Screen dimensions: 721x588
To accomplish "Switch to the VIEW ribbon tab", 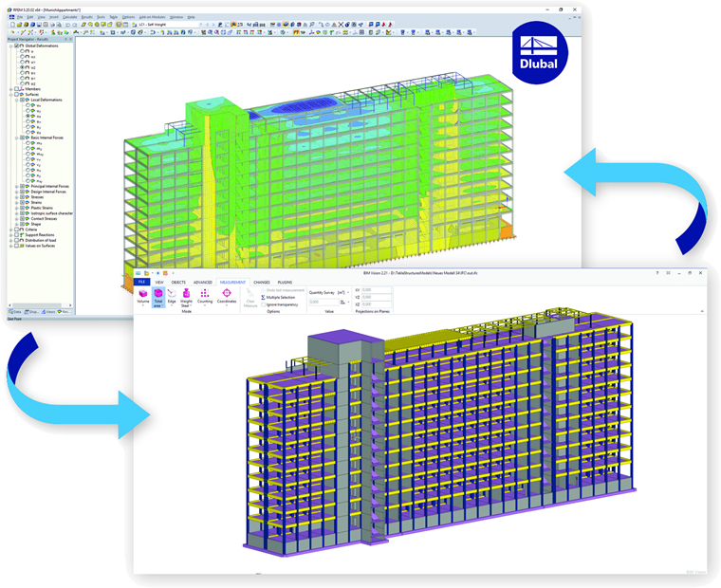I will click(x=159, y=283).
